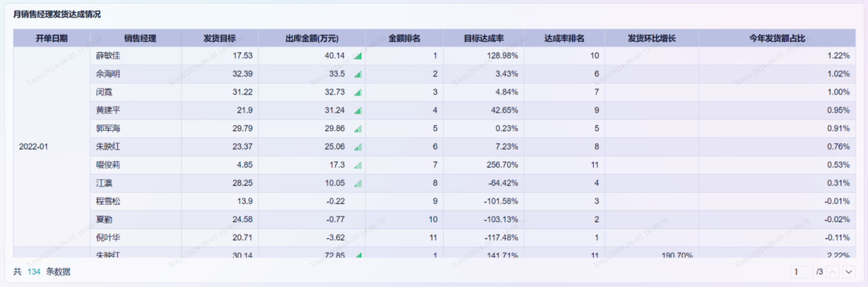868x287 pixels.
Task: Click the 销售经理 column header
Action: click(x=136, y=38)
